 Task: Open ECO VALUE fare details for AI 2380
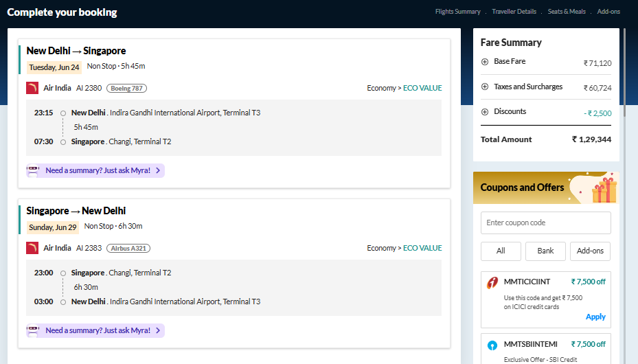point(422,88)
